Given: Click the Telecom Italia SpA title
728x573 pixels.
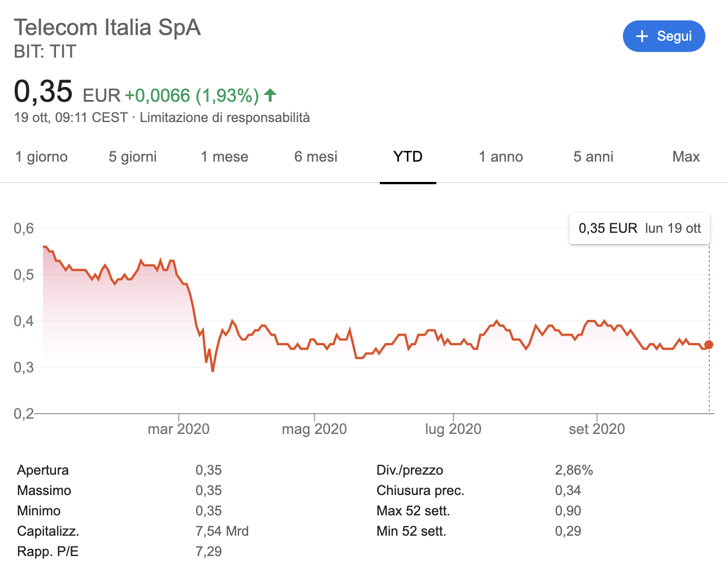Looking at the screenshot, I should pyautogui.click(x=107, y=27).
